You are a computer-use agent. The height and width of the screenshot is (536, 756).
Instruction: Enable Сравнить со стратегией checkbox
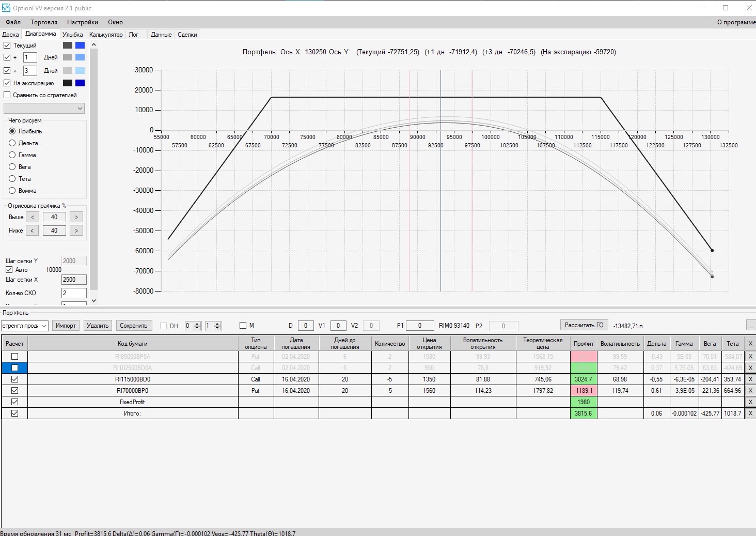pos(7,95)
